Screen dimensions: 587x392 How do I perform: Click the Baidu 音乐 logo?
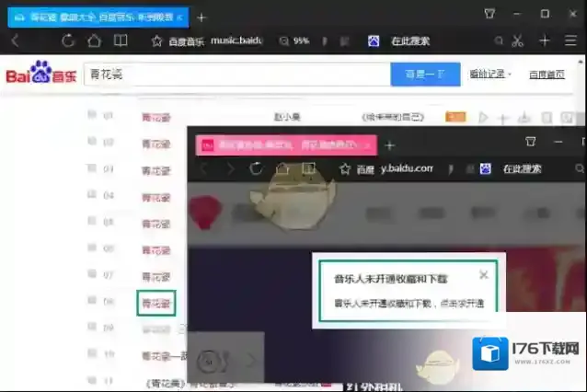coord(41,73)
